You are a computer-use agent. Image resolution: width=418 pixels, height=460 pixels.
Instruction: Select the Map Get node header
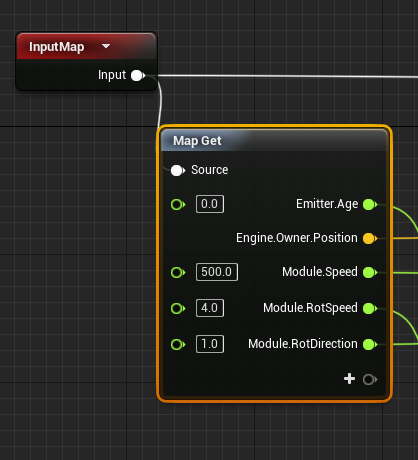point(274,141)
